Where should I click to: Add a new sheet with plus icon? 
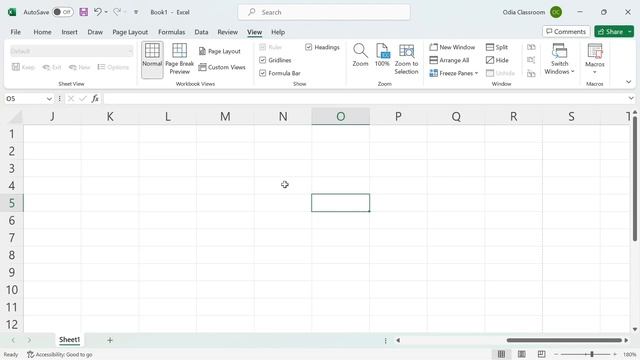(110, 340)
